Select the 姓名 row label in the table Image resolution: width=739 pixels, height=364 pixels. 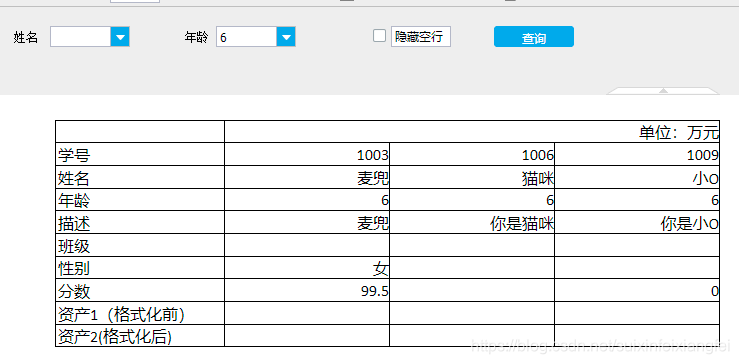[140, 177]
